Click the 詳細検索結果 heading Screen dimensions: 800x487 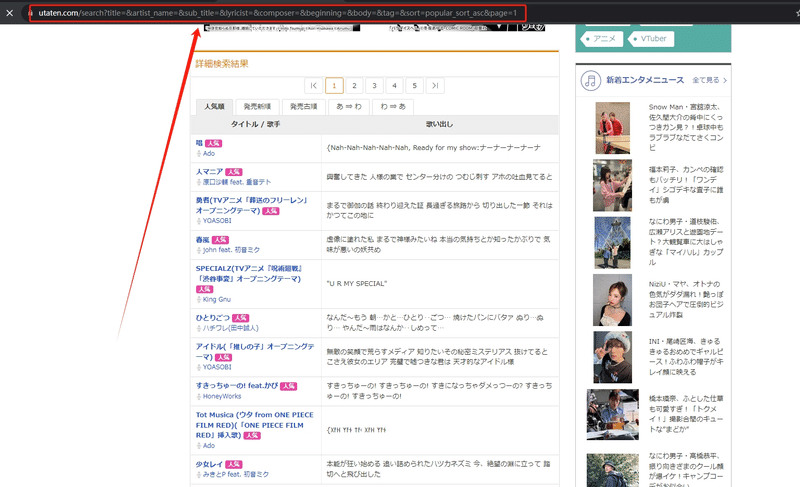click(222, 64)
